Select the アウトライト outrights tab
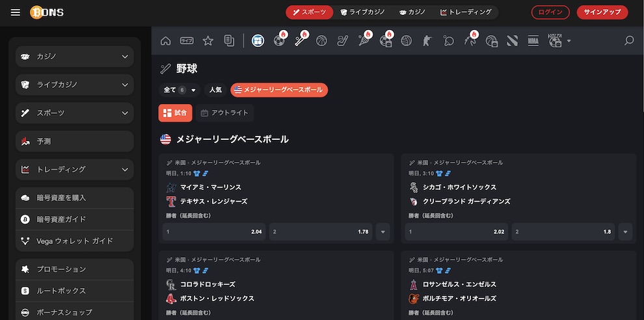 click(224, 113)
